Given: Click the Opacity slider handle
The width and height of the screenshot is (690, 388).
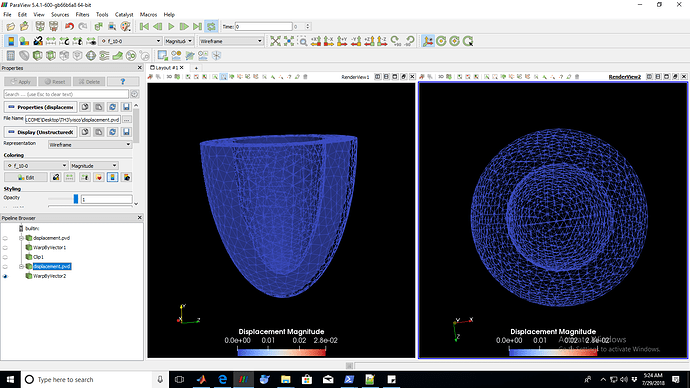Looking at the screenshot, I should 76,199.
